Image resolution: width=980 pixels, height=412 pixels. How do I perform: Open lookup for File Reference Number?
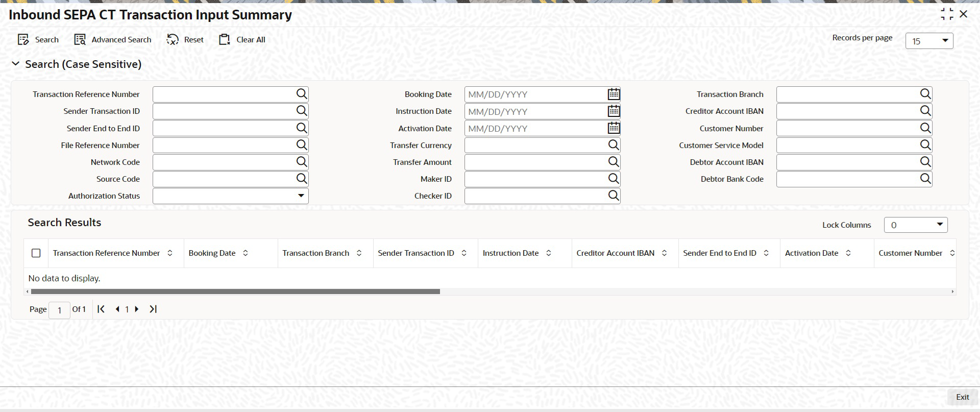click(302, 145)
